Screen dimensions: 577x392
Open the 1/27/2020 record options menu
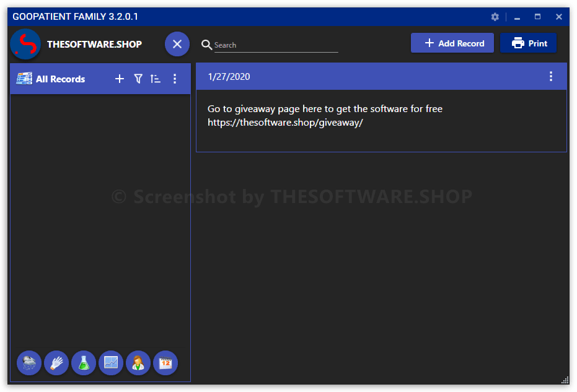pos(551,77)
